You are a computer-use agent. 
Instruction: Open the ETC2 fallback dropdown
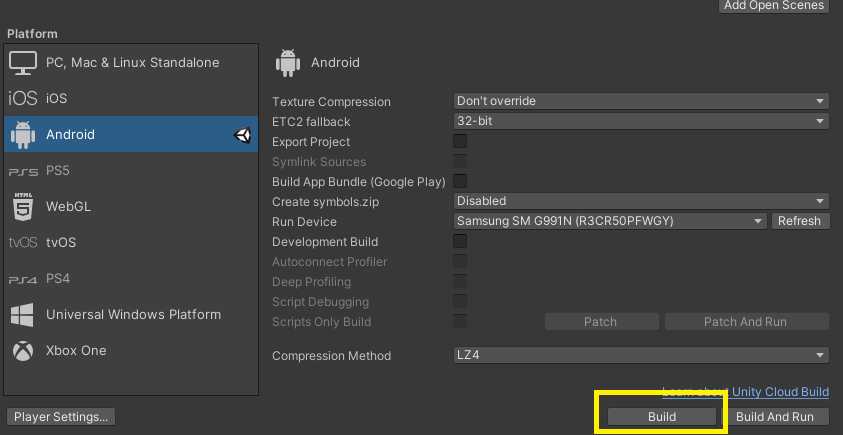click(641, 121)
